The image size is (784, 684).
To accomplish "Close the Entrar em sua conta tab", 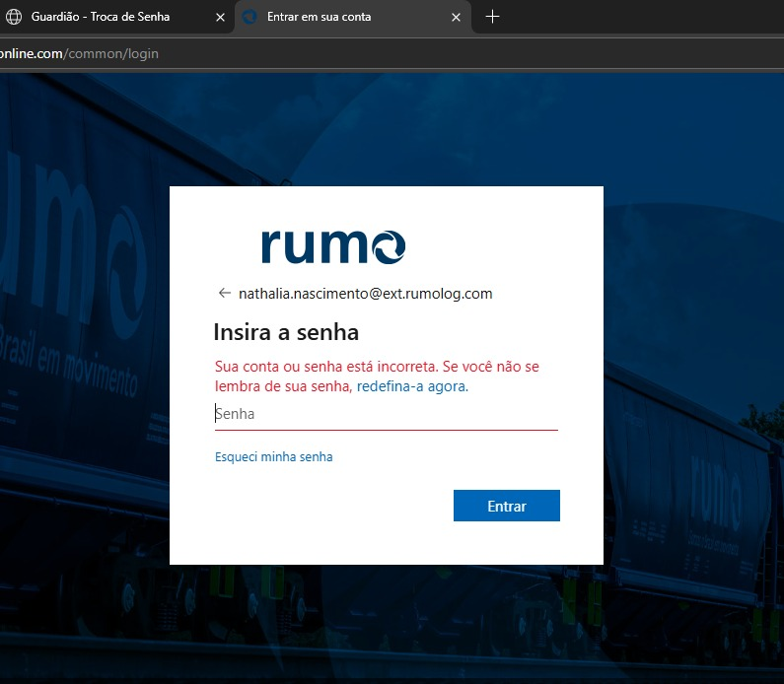I will [x=456, y=18].
